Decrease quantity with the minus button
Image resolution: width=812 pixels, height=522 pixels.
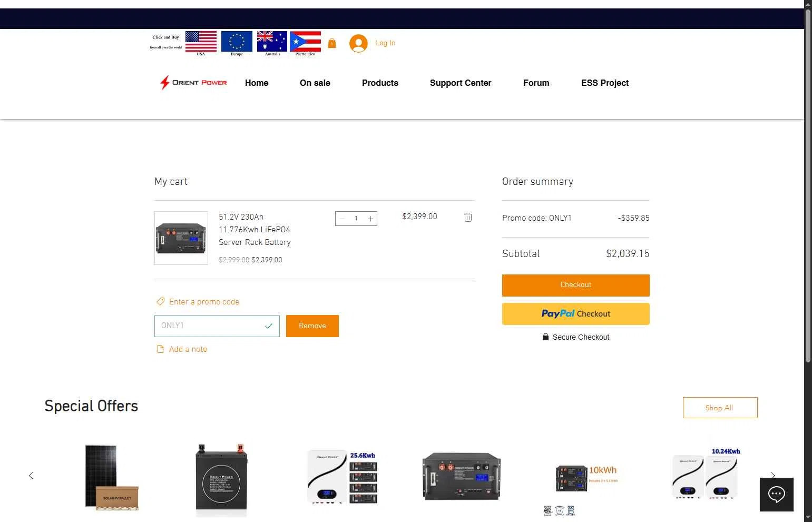tap(342, 219)
